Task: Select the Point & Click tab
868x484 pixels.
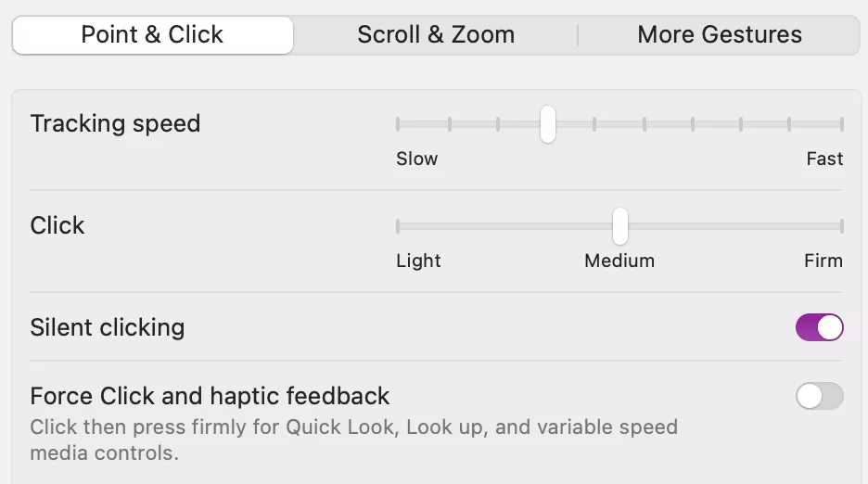Action: [x=152, y=35]
